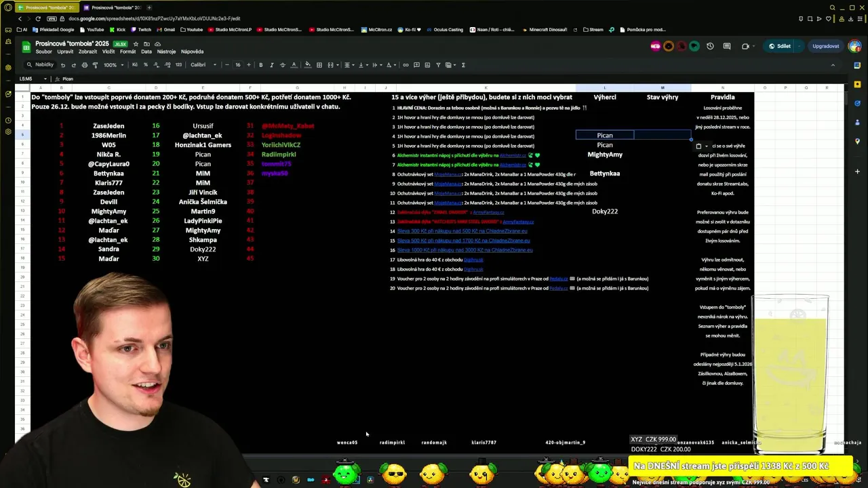Screen dimensions: 868x488
Task: Switch to the second Prosincová tombola tab
Action: click(x=112, y=7)
